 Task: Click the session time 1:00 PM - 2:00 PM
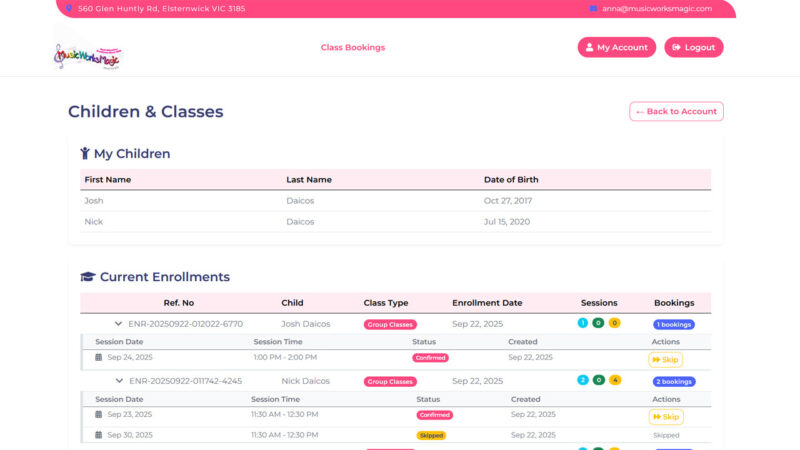pos(285,357)
